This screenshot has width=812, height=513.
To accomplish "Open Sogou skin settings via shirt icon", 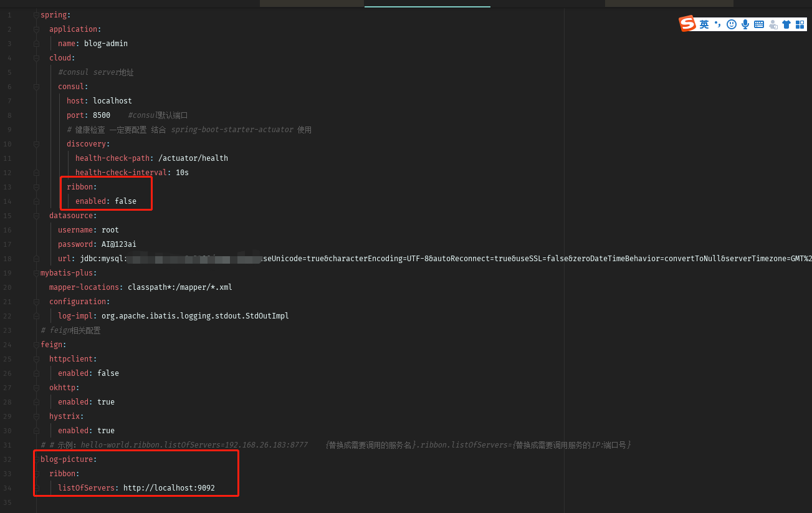I will point(786,24).
